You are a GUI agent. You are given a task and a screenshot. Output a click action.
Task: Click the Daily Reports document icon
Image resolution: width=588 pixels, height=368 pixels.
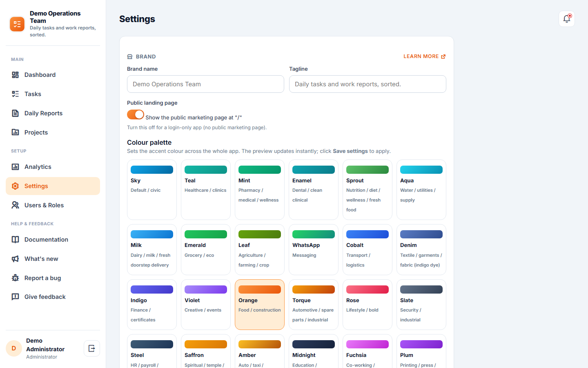[x=15, y=113]
